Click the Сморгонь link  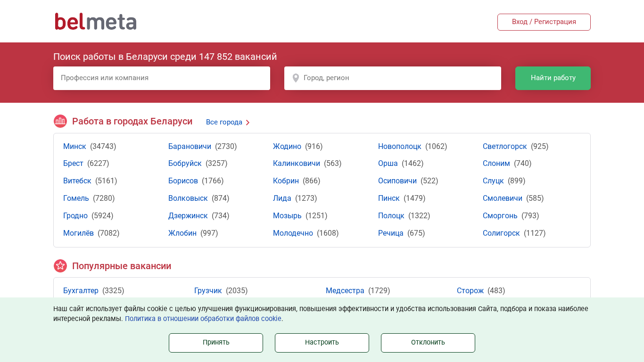pos(500,216)
